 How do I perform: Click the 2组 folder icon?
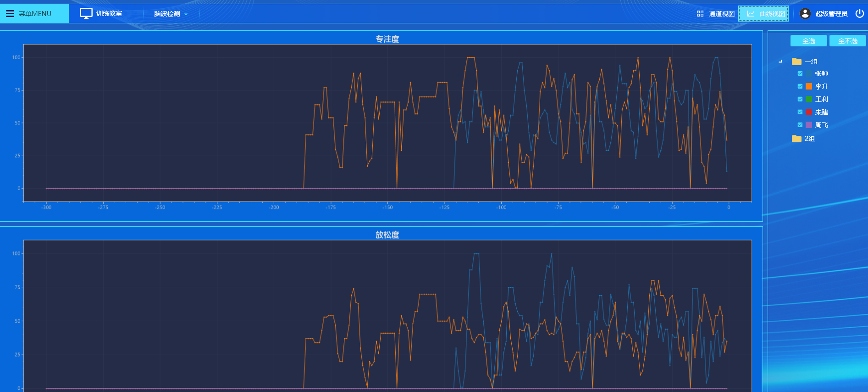point(796,139)
